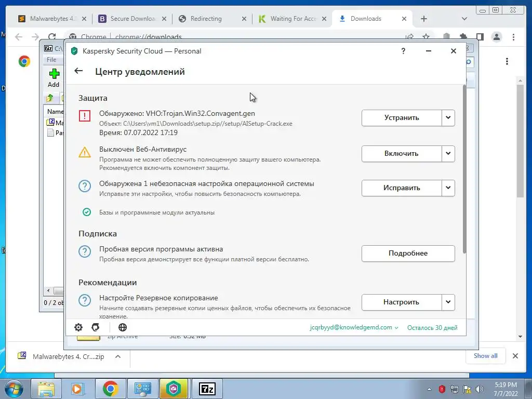Bookmark this page with the star icon

[x=426, y=37]
